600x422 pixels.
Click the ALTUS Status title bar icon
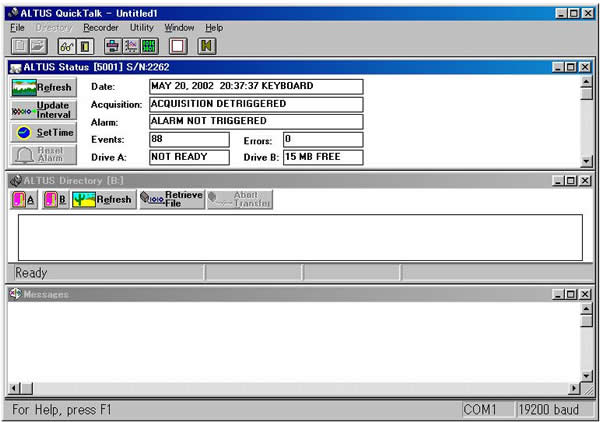pos(16,68)
